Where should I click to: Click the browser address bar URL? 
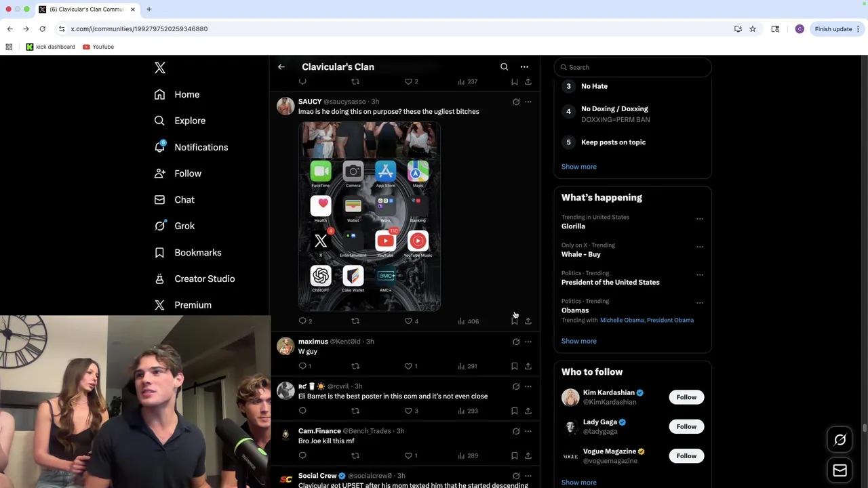coord(139,29)
